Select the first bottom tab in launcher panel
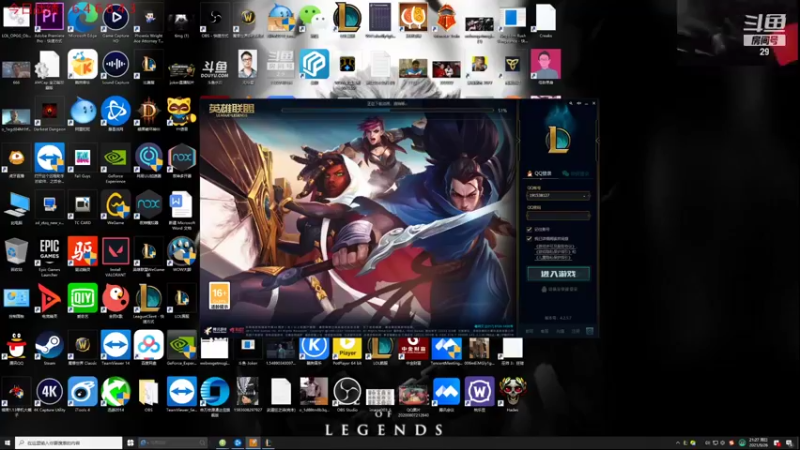The height and width of the screenshot is (450, 800). pyautogui.click(x=530, y=331)
